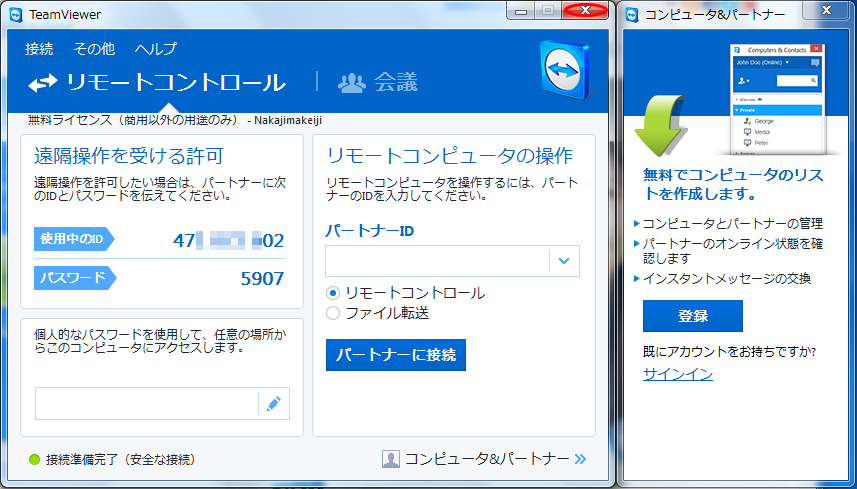This screenshot has height=489, width=857.
Task: Click the double-chevron next to コンピュータ&パートナー
Action: [580, 459]
